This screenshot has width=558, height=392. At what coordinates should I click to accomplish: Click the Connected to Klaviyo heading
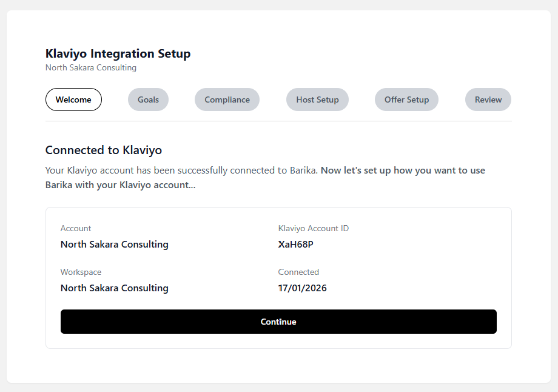coord(104,150)
